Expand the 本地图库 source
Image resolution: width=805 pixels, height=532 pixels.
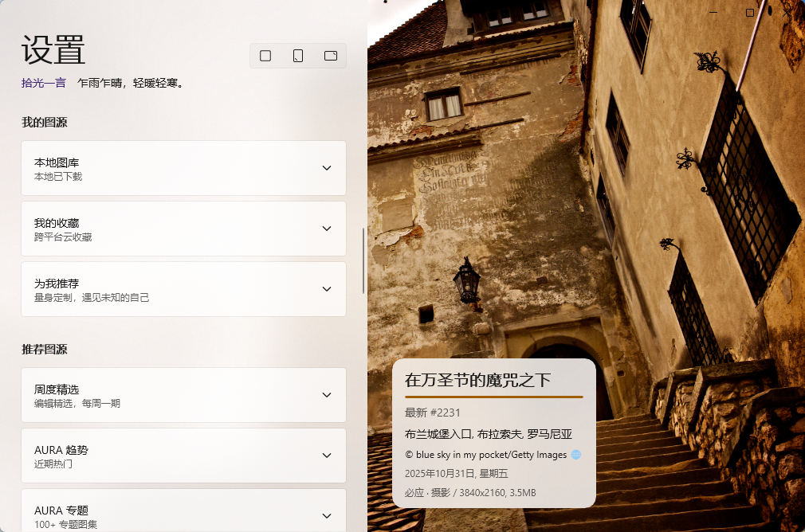tap(326, 168)
